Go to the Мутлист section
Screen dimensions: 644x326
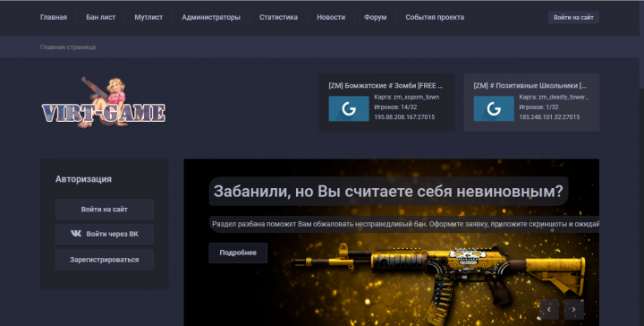tap(148, 17)
